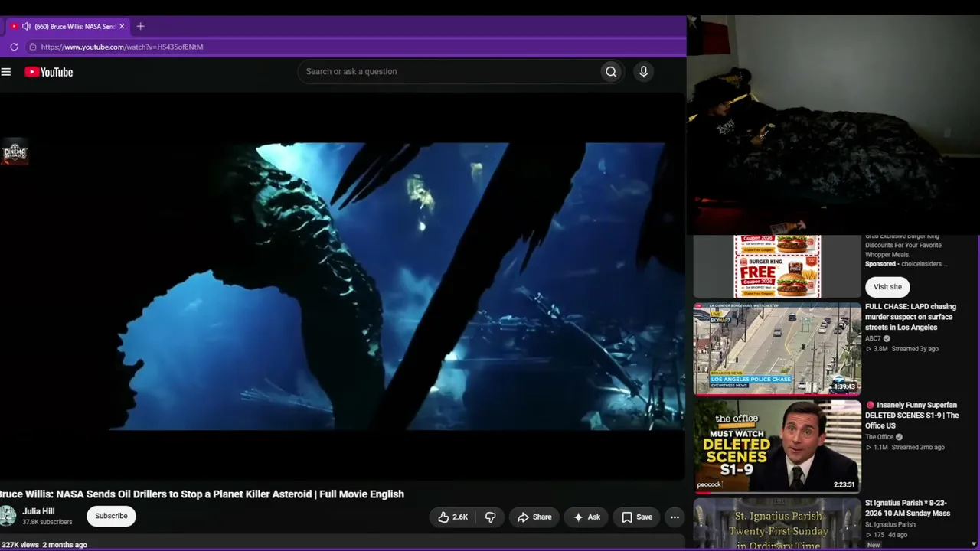Open Julia Hill channel avatar

pyautogui.click(x=8, y=516)
